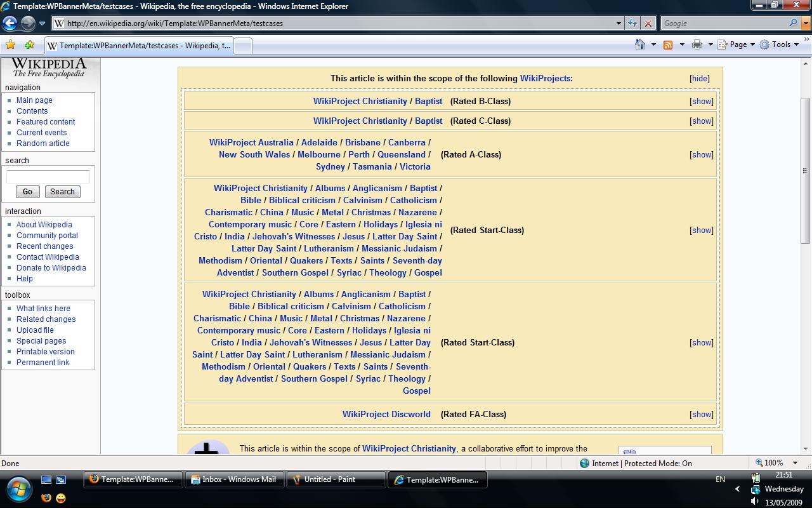Open the WikiProjects link in the banner header
The image size is (812, 508).
[545, 79]
